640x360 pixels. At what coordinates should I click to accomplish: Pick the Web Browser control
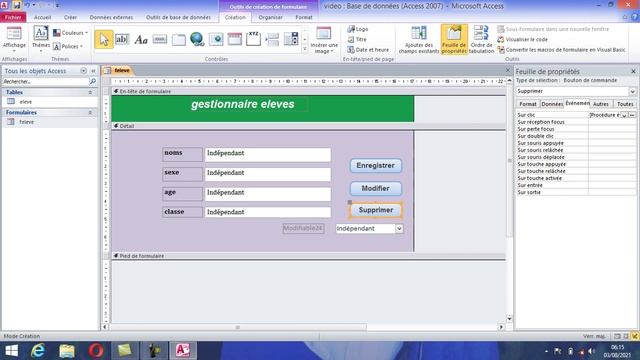click(x=216, y=39)
